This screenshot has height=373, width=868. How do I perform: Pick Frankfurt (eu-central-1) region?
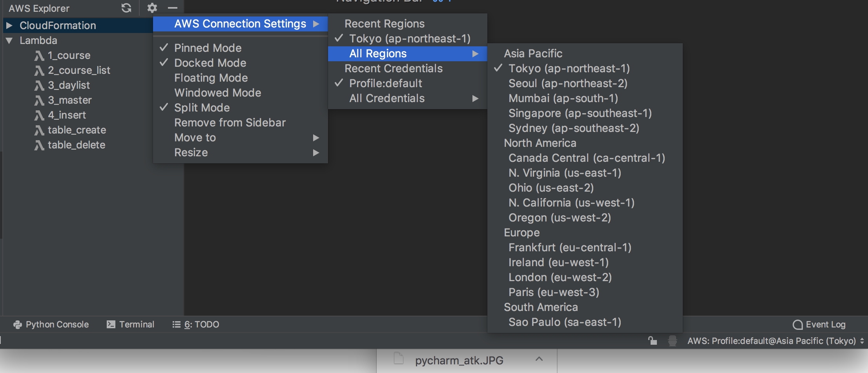[x=585, y=247]
